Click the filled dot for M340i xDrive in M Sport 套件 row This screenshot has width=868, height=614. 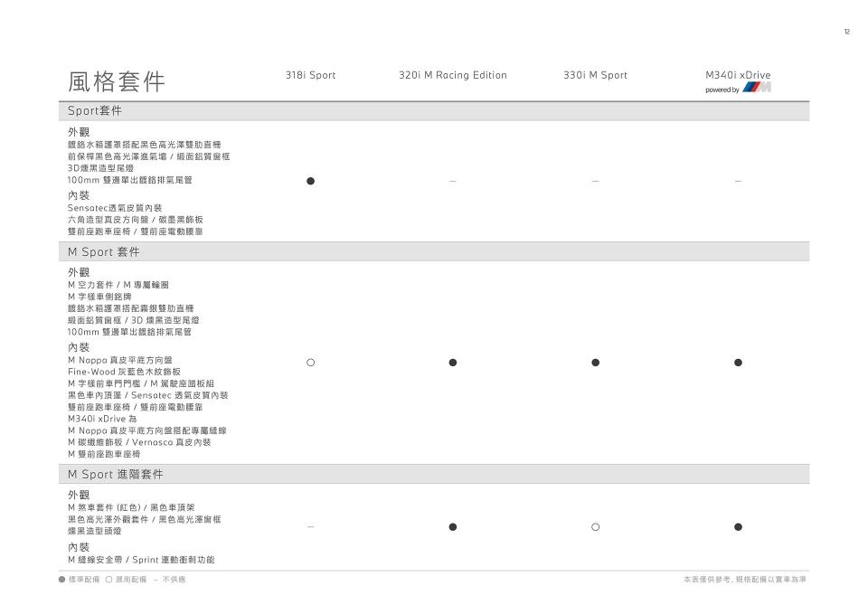click(738, 363)
